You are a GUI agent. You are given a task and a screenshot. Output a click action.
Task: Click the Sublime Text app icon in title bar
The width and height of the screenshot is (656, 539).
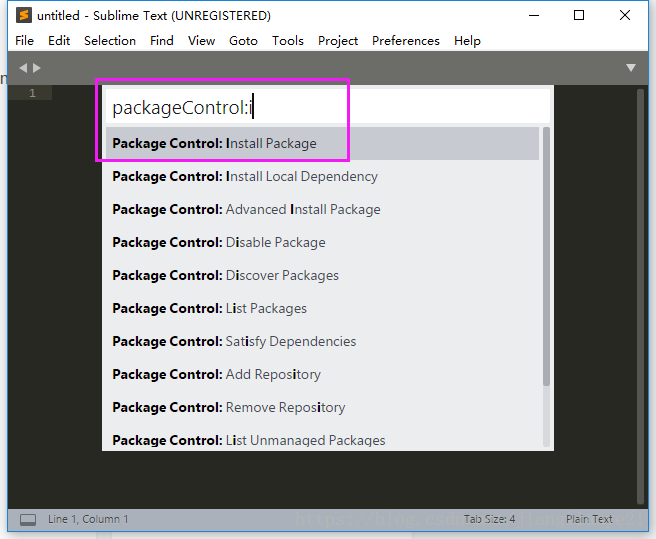[24, 15]
